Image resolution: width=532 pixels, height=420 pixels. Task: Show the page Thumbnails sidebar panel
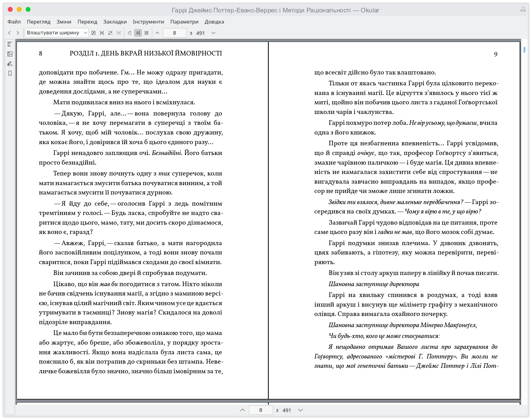click(10, 54)
